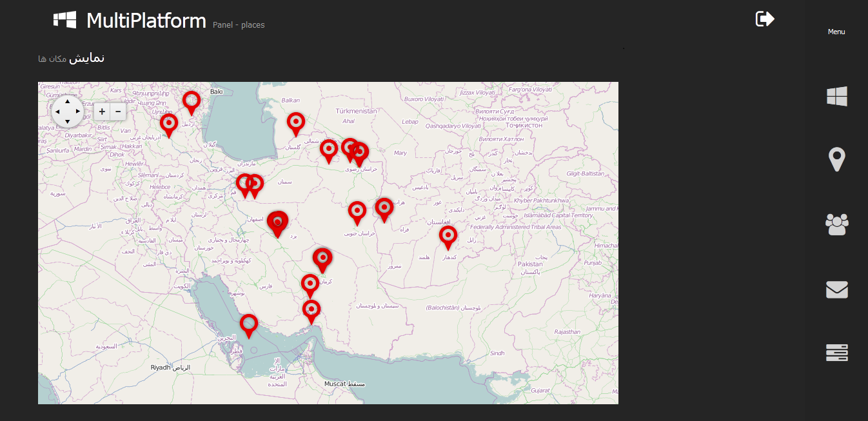
Task: Open the envelope messages icon in sidebar
Action: [x=837, y=290]
